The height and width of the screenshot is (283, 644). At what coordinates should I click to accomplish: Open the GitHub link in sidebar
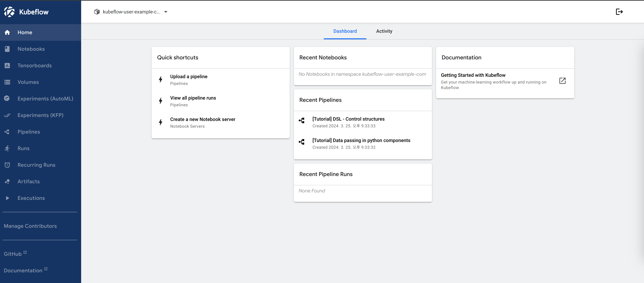[x=15, y=254]
